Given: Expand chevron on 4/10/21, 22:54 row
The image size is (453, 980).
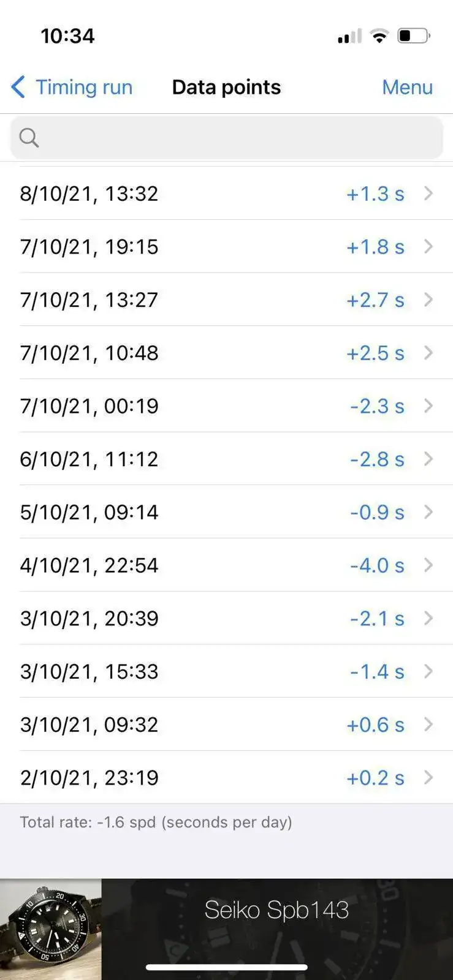Looking at the screenshot, I should pos(428,565).
